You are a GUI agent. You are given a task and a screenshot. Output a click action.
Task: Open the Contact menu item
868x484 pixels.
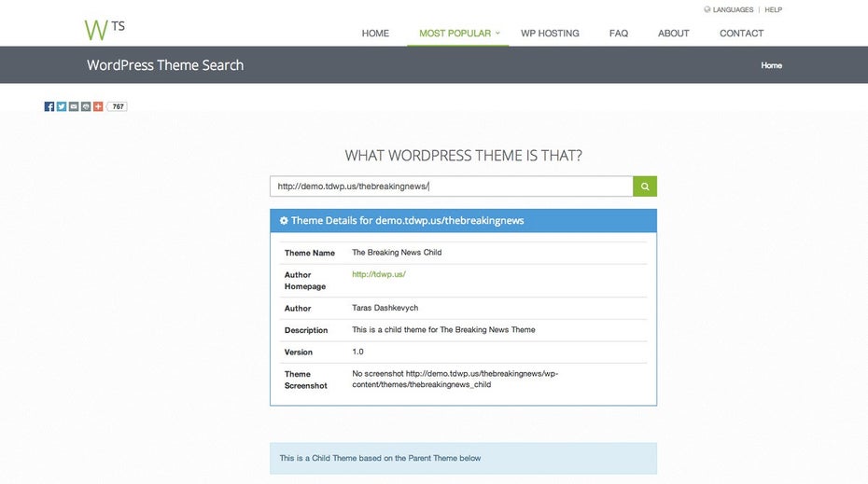741,34
